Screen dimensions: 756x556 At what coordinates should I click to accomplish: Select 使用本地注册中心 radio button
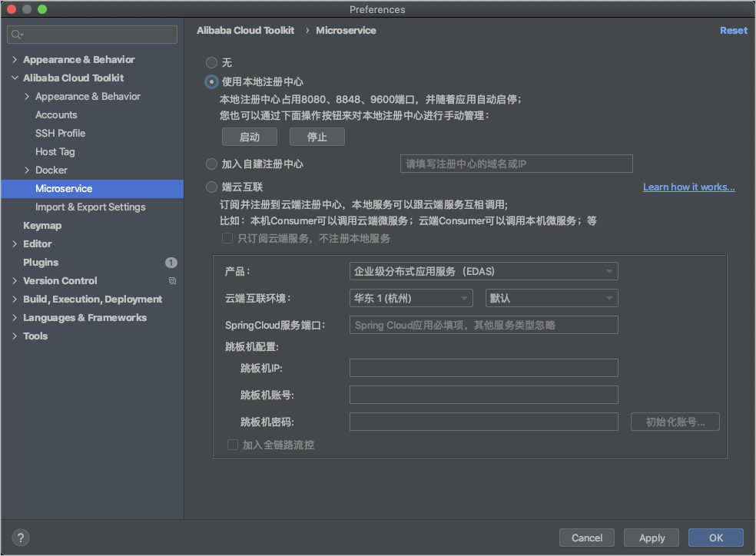point(211,82)
